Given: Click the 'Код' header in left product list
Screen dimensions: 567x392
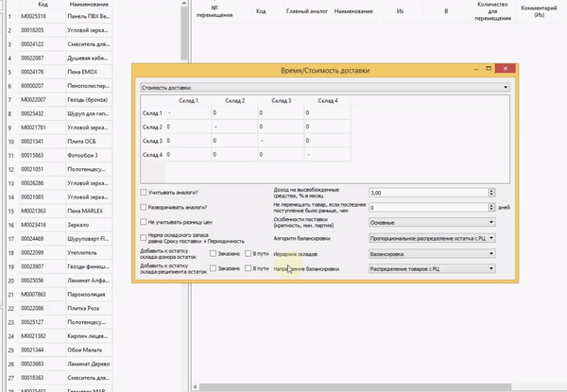Looking at the screenshot, I should [43, 5].
